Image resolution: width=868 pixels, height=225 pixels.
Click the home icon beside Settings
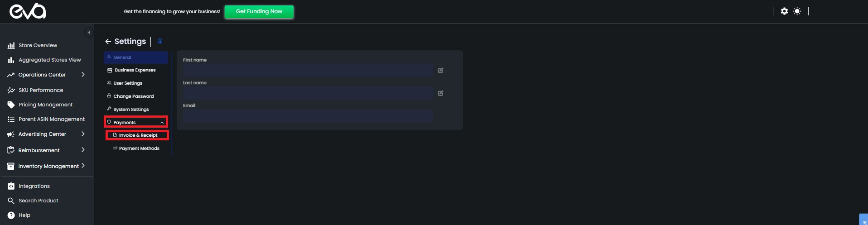pyautogui.click(x=160, y=41)
